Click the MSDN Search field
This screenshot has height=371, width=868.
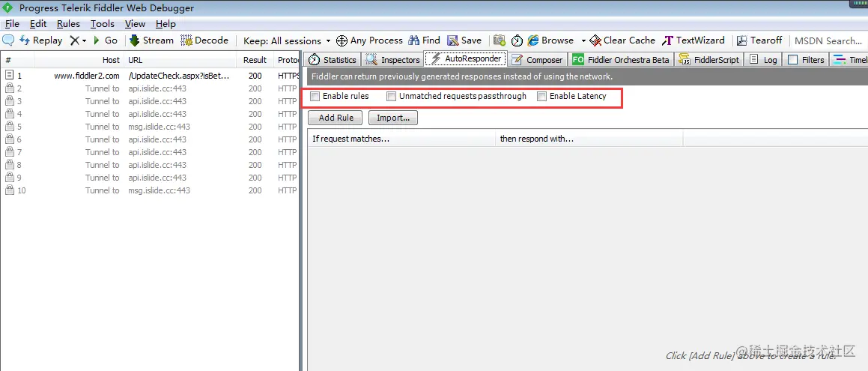pos(829,40)
